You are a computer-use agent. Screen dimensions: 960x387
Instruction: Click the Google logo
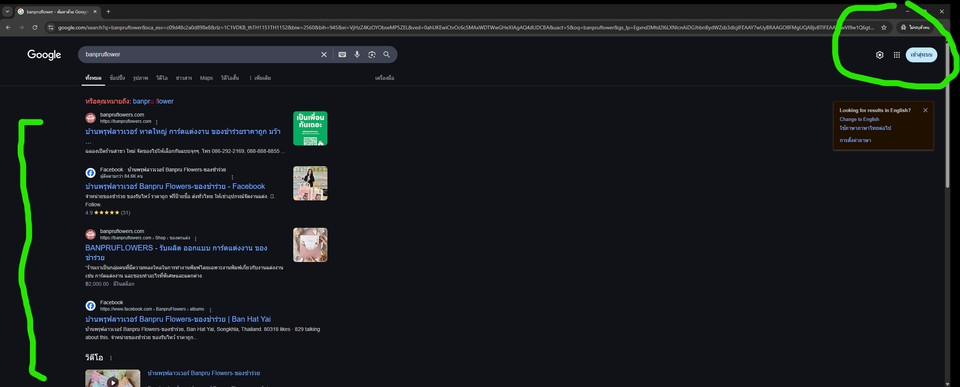[x=44, y=55]
